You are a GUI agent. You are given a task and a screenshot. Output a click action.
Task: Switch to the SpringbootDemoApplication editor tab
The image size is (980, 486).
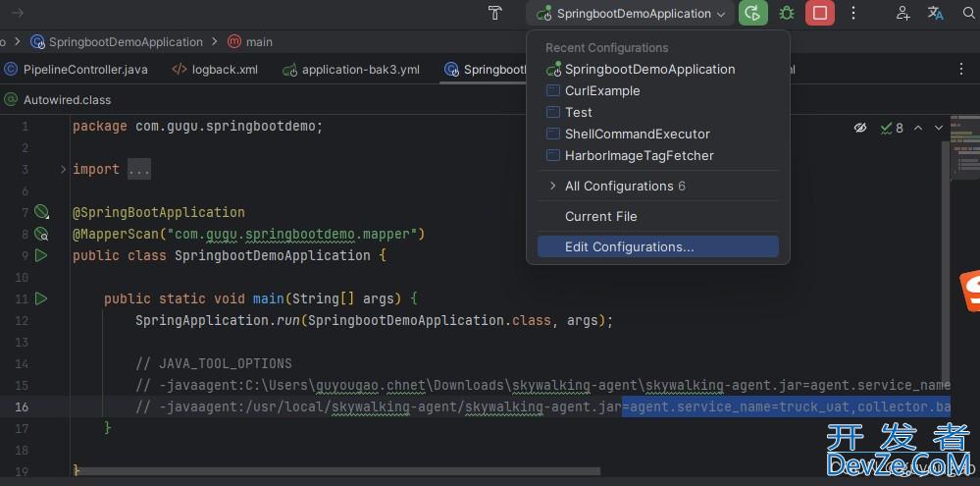484,70
